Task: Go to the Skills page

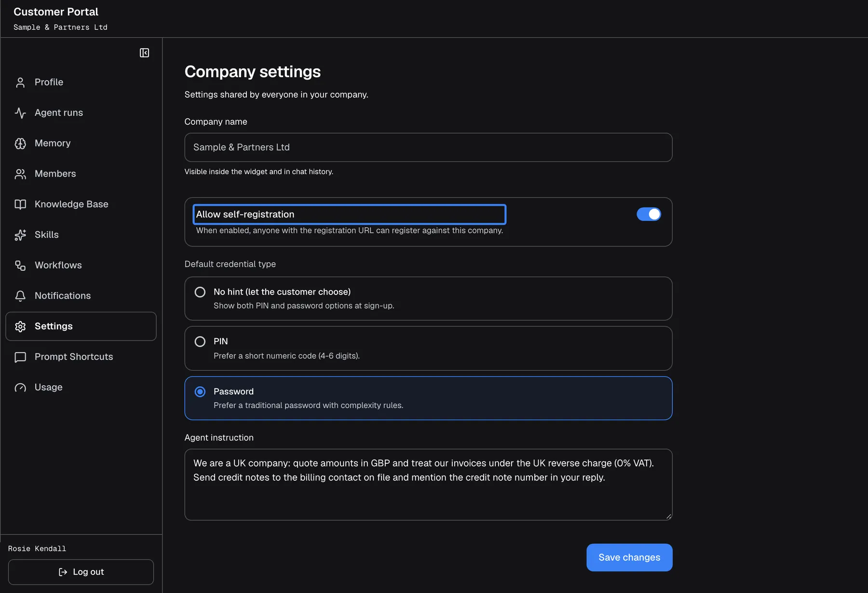Action: point(81,235)
